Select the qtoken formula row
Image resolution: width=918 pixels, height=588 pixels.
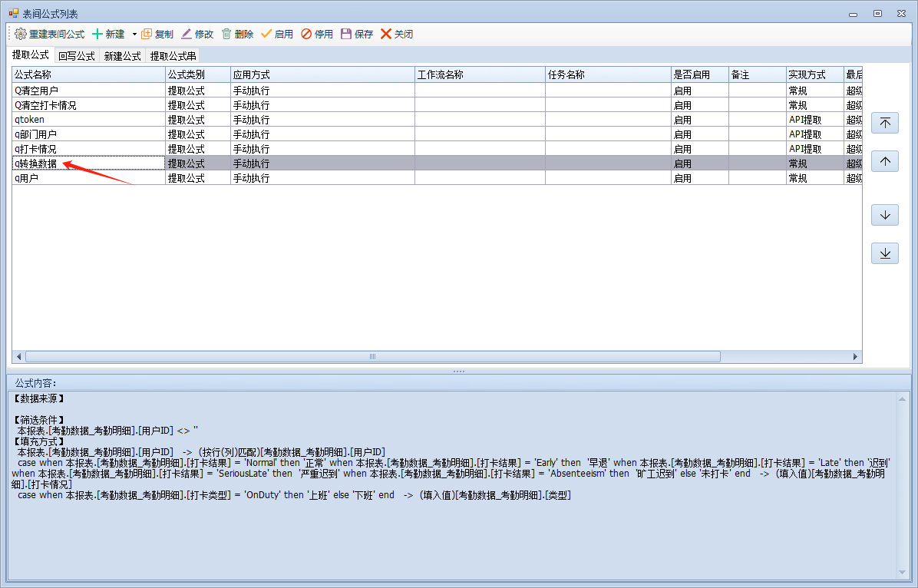point(88,120)
